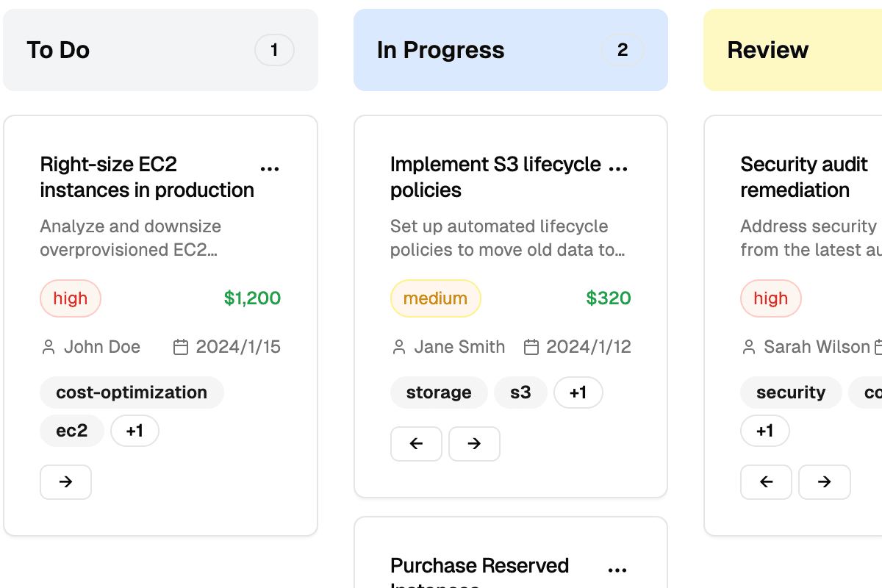Move S3 lifecycle card forward with right arrow
882x588 pixels.
[474, 444]
